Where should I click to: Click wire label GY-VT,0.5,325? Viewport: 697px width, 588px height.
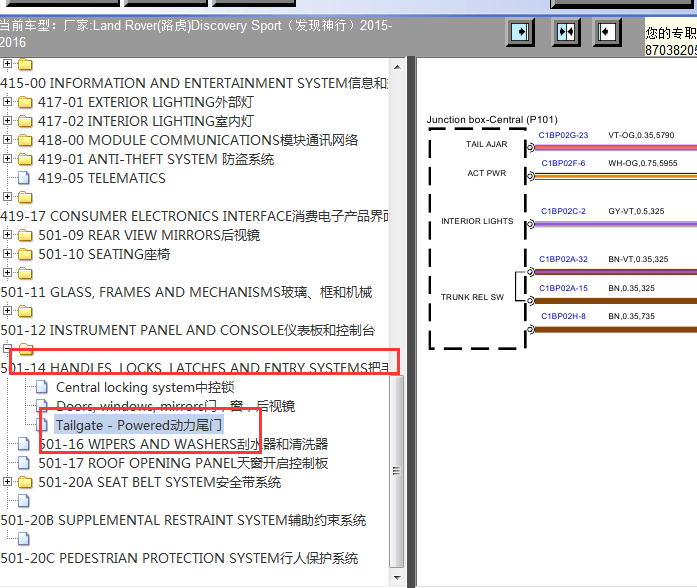pos(636,211)
